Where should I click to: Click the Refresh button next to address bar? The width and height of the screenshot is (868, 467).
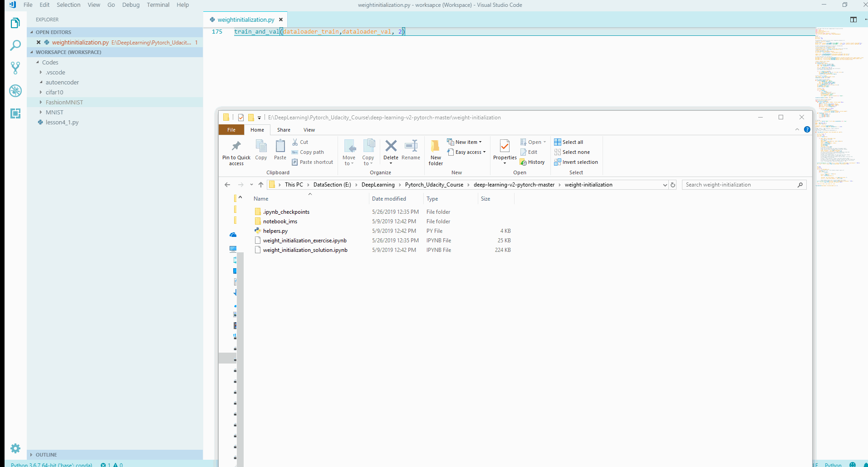(x=673, y=185)
